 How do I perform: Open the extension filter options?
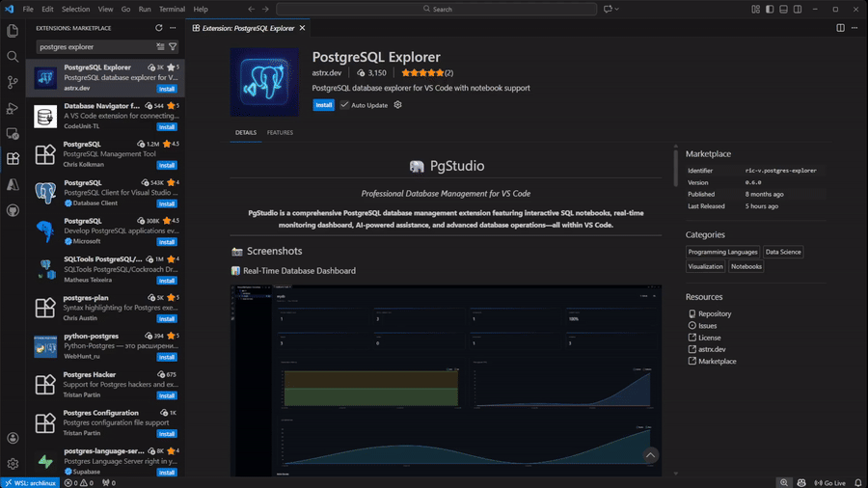[173, 46]
